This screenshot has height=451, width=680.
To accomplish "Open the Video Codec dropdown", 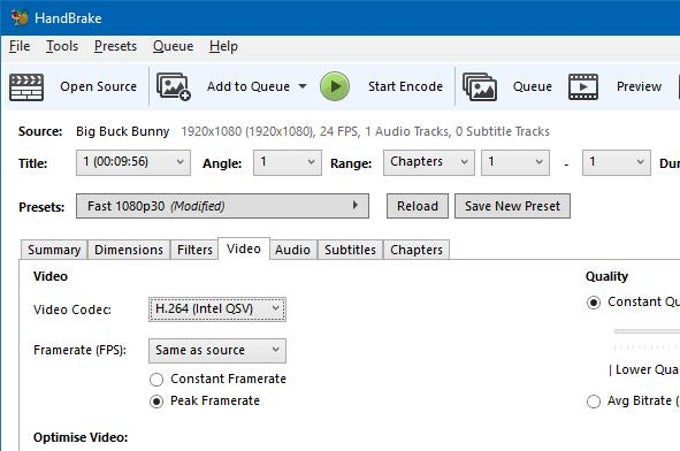I will [x=217, y=309].
